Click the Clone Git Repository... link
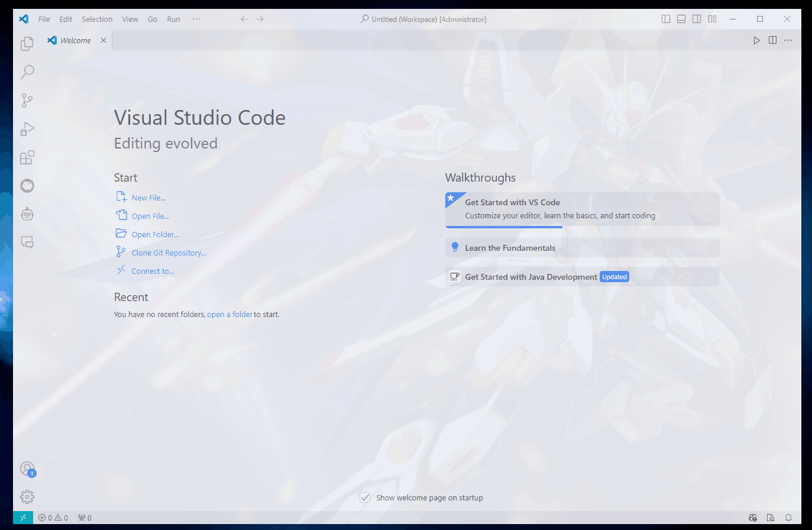Image resolution: width=812 pixels, height=530 pixels. [x=169, y=253]
